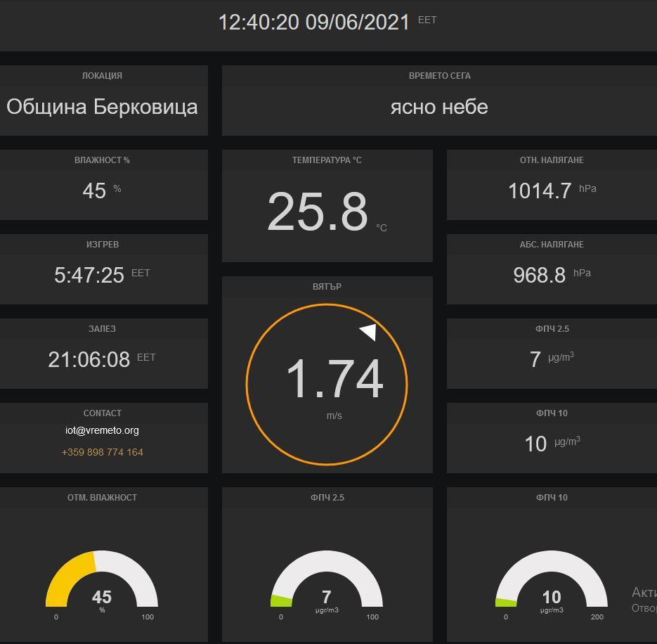The height and width of the screenshot is (644, 657).
Task: Click the 7 µg/m3 ФПЧ 2.5 value
Action: tap(535, 359)
